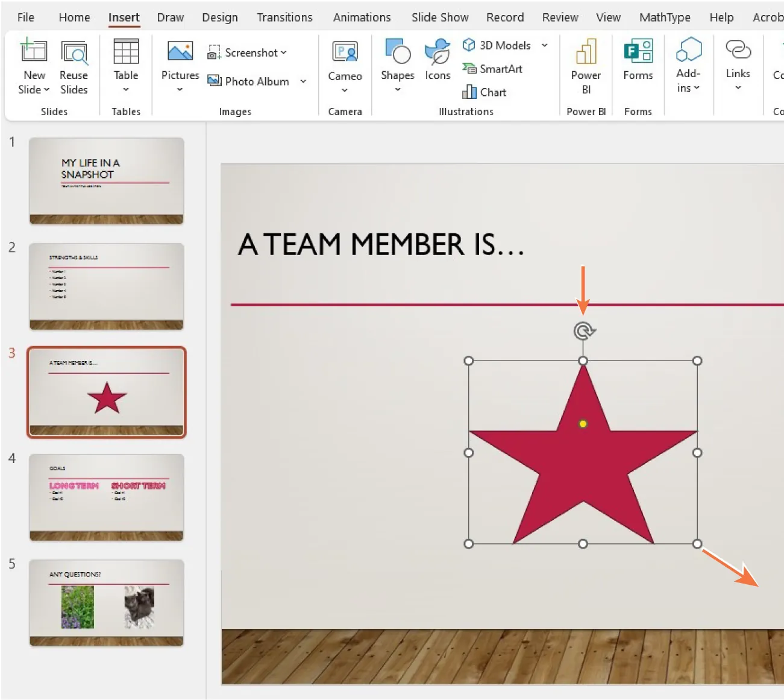Open the 3D Models dropdown arrow
The width and height of the screenshot is (784, 700).
click(x=544, y=45)
